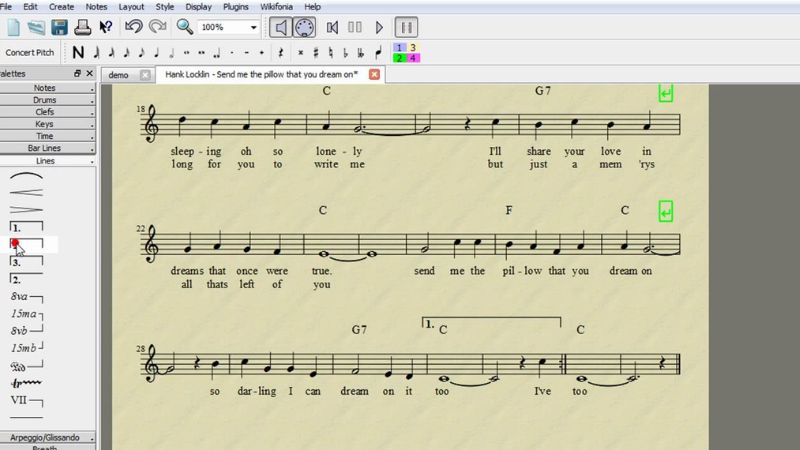Expand the Notes palette
800x450 pixels.
pyautogui.click(x=47, y=88)
